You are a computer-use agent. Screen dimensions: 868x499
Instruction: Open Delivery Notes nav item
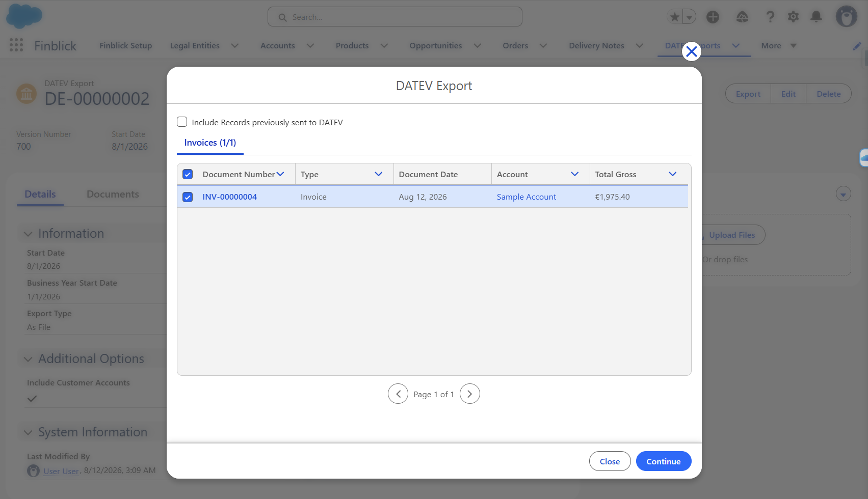[596, 46]
